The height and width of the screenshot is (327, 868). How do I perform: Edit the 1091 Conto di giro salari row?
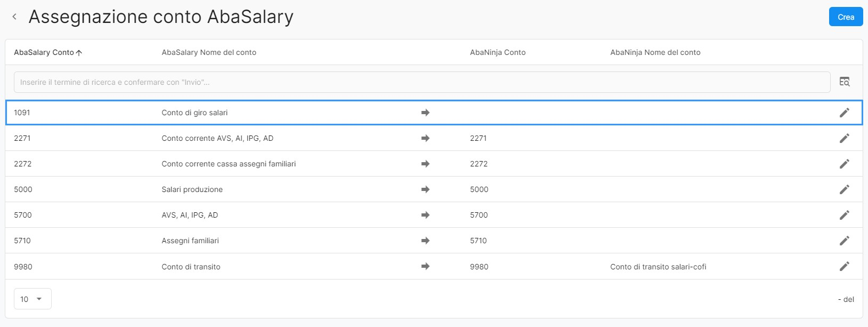[845, 113]
